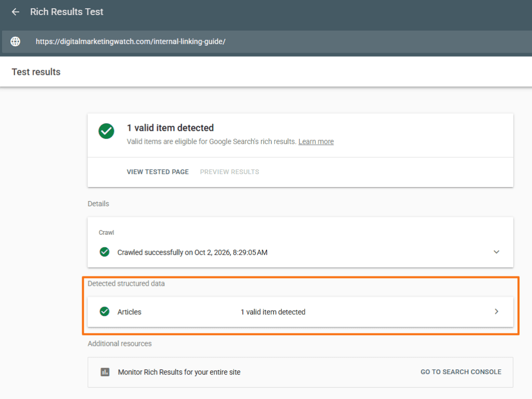
Task: Click the Articles row right chevron
Action: pos(496,312)
